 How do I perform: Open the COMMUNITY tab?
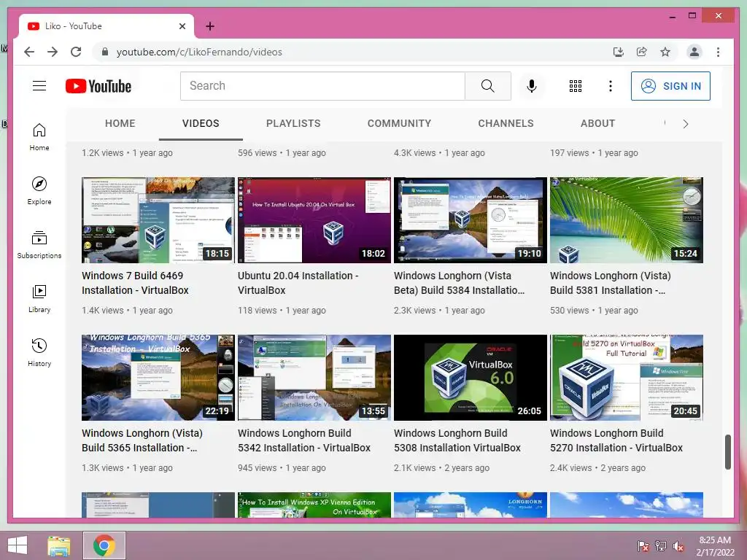399,123
